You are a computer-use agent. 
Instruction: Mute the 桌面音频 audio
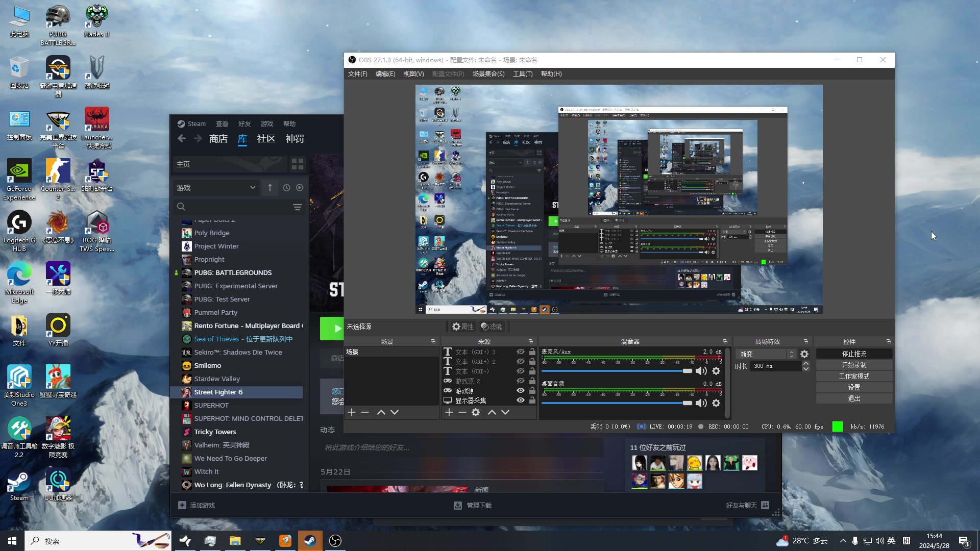[x=701, y=403]
